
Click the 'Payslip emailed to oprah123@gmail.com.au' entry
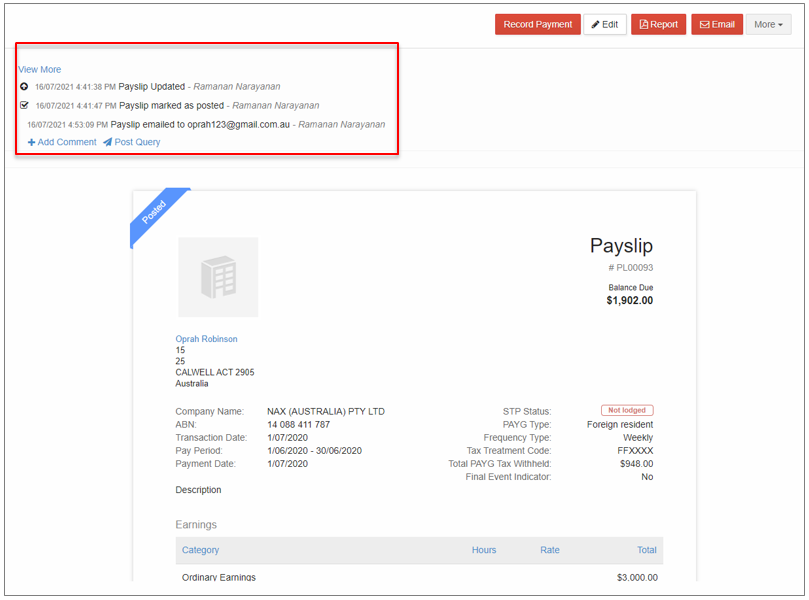pos(200,124)
